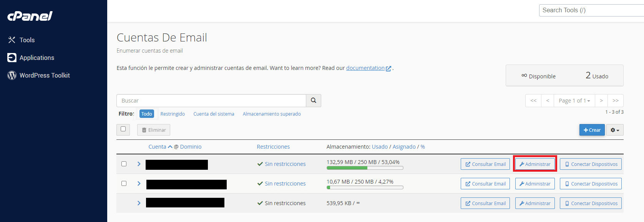
Task: Click the "2 Usado" count
Action: pyautogui.click(x=597, y=76)
